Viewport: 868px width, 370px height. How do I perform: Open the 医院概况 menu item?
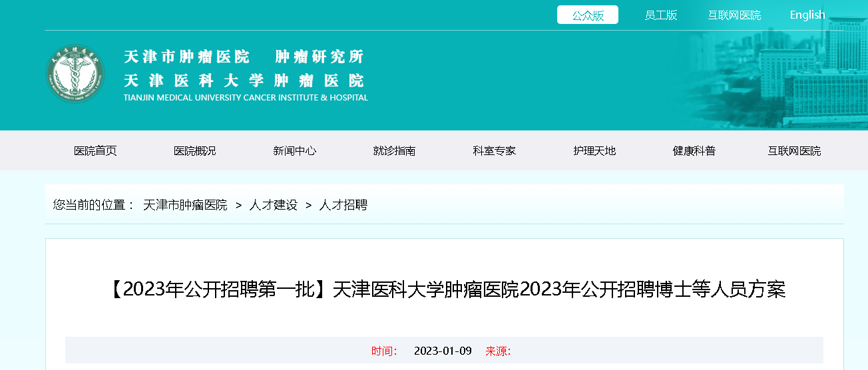point(195,151)
